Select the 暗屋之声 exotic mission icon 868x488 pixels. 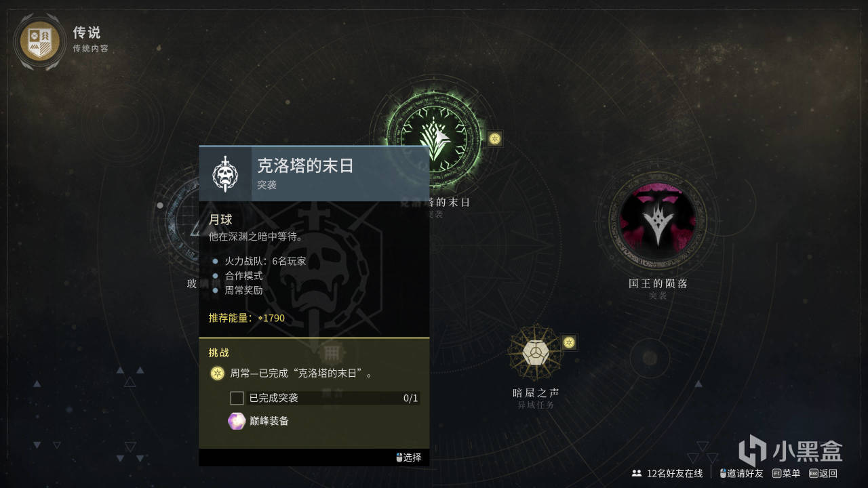click(x=536, y=352)
